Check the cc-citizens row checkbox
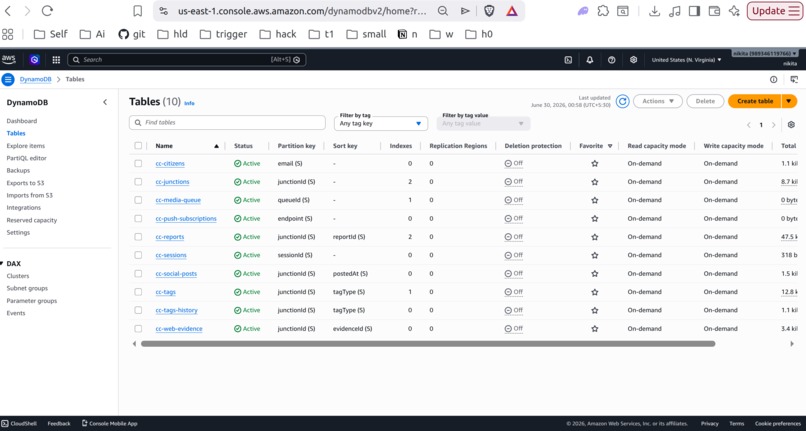Screen dimensions: 806x431 point(138,164)
